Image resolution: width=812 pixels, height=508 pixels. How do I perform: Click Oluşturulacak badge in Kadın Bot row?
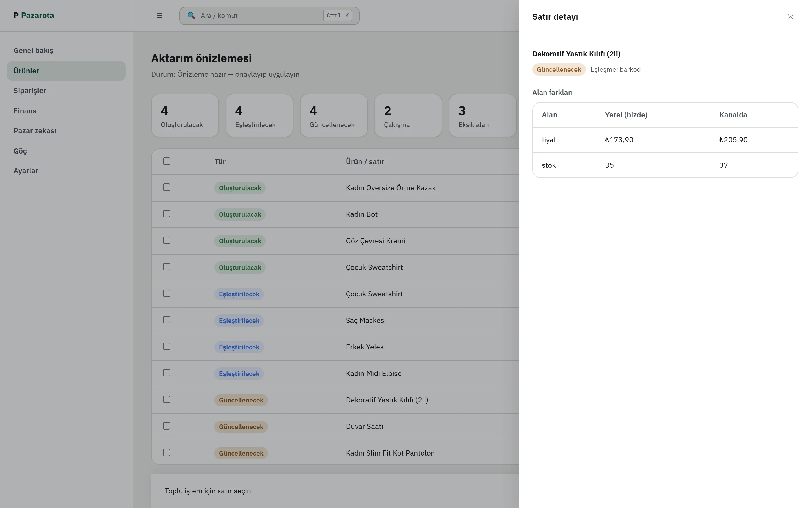tap(240, 214)
